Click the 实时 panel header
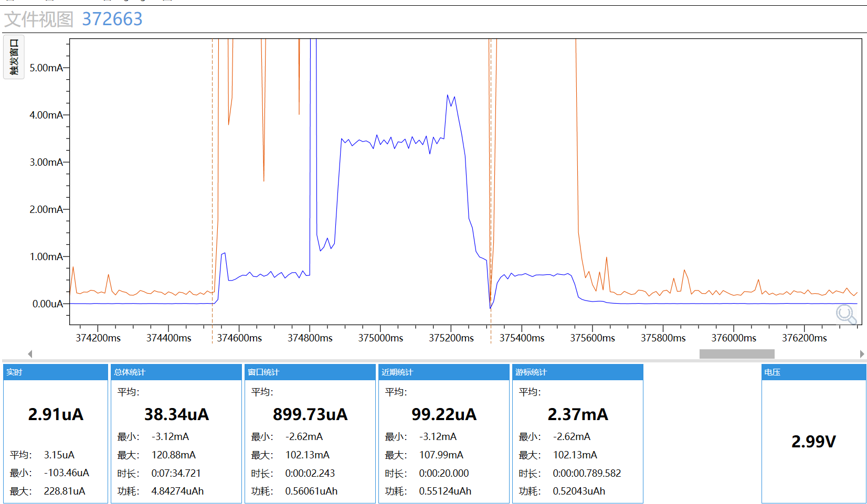 [x=56, y=372]
